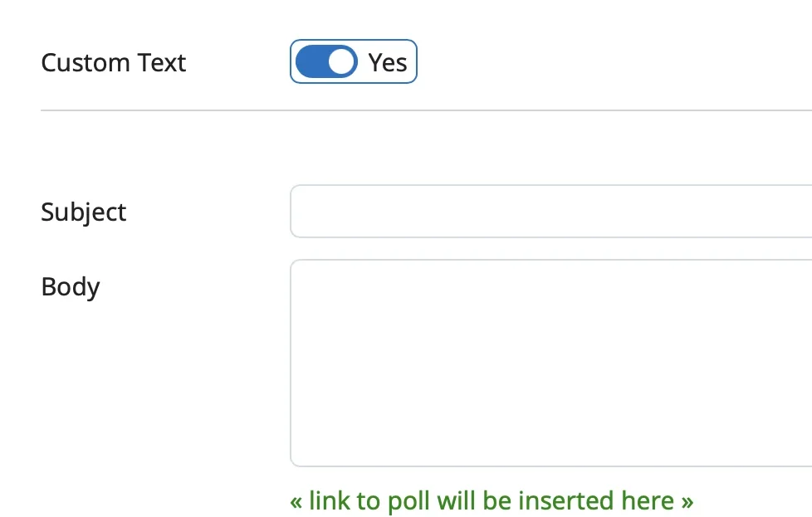Viewport: 812px width, 517px height.
Task: Click the "Subject" field label
Action: click(84, 212)
